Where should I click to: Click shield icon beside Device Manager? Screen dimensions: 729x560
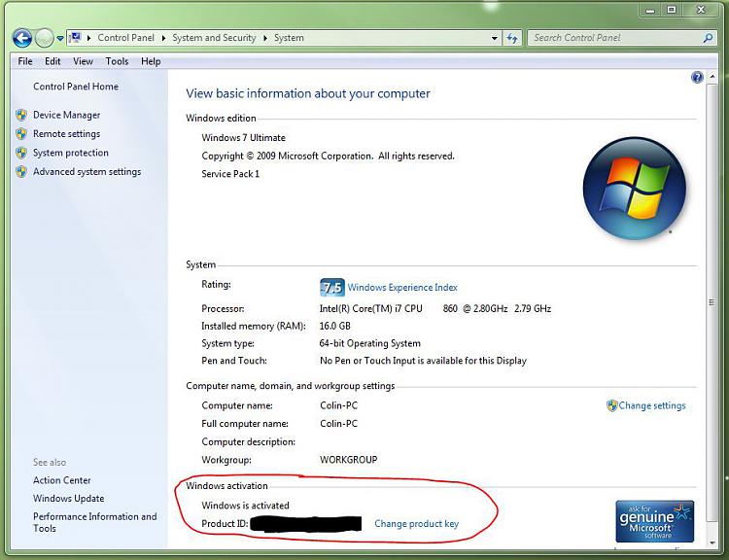[21, 115]
